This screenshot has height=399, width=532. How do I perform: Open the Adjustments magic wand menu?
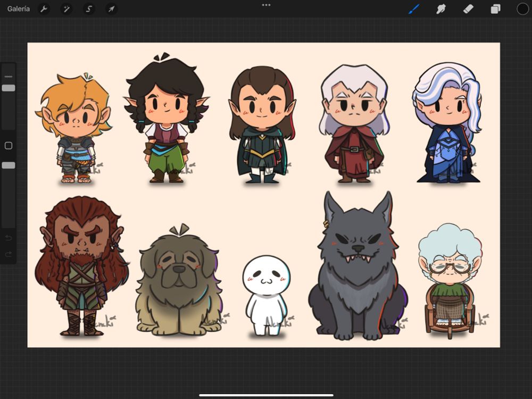point(66,9)
